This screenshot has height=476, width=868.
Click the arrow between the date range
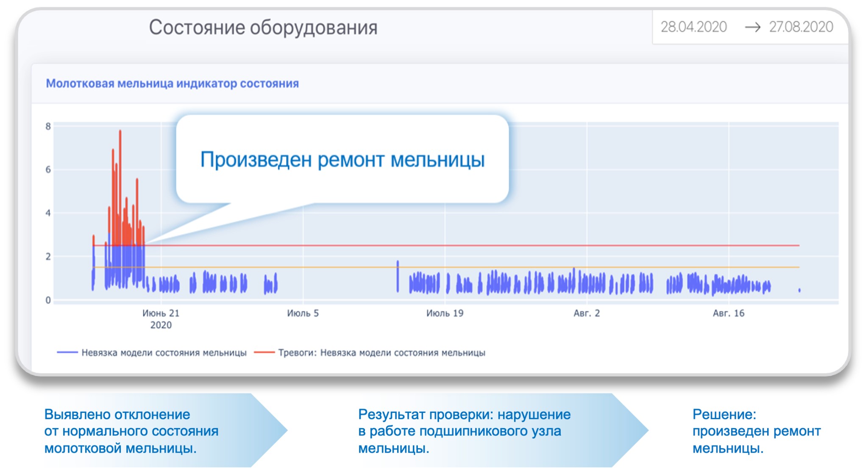[x=752, y=27]
